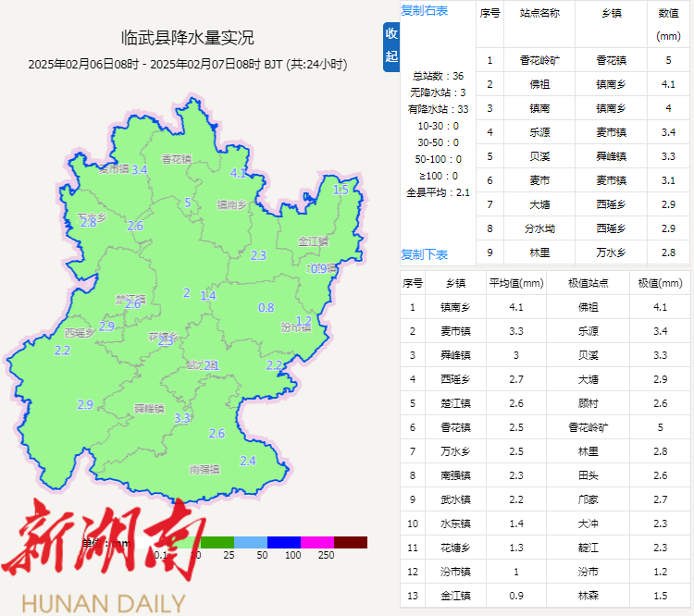Viewport: 694px width, 616px height.
Task: Click the 收起 collapse panel button
Action: click(x=390, y=46)
